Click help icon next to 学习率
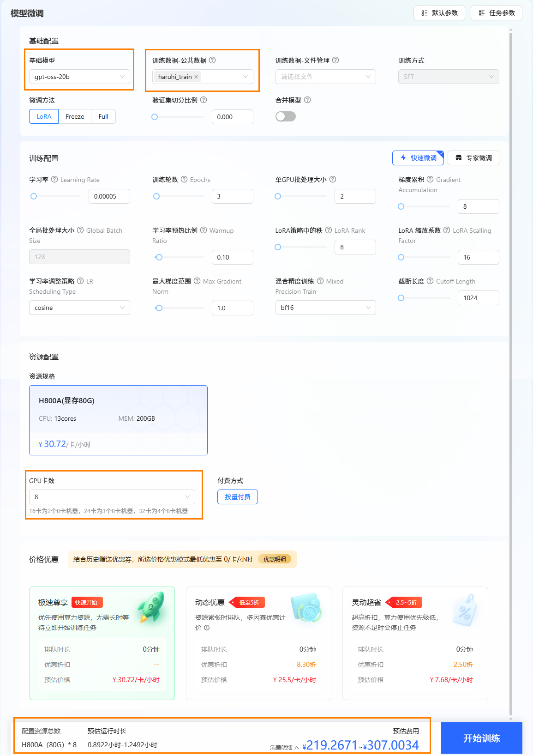 tap(54, 179)
